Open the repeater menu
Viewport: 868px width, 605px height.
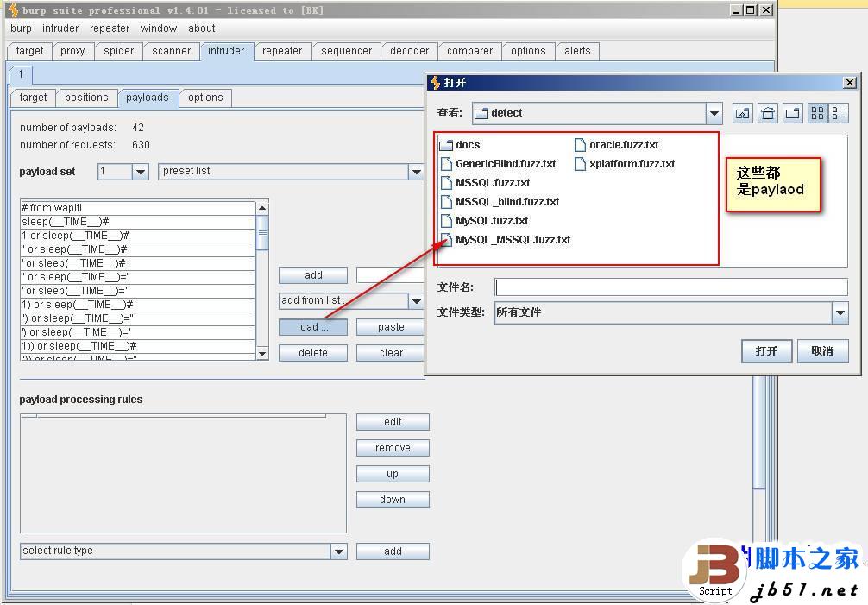point(110,28)
